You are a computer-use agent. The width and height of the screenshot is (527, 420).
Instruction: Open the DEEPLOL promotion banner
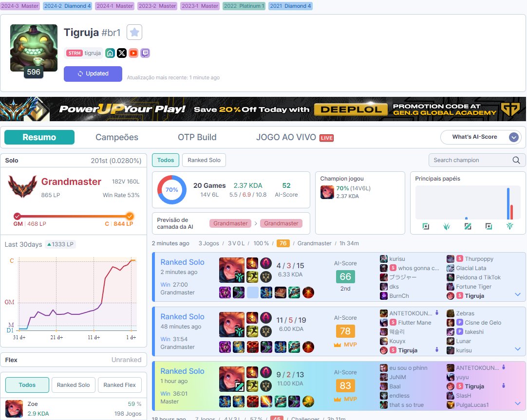pos(263,109)
